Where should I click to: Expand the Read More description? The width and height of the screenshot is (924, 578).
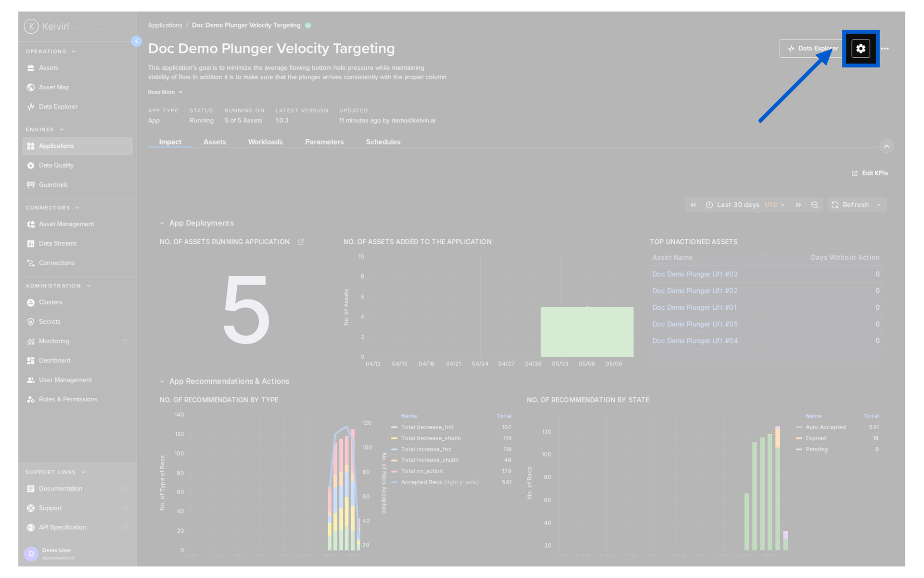pos(165,92)
